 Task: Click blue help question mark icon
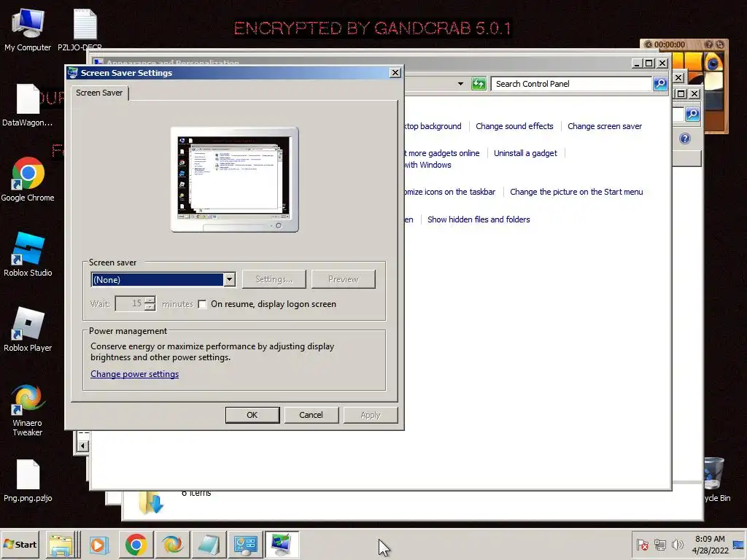pyautogui.click(x=684, y=139)
